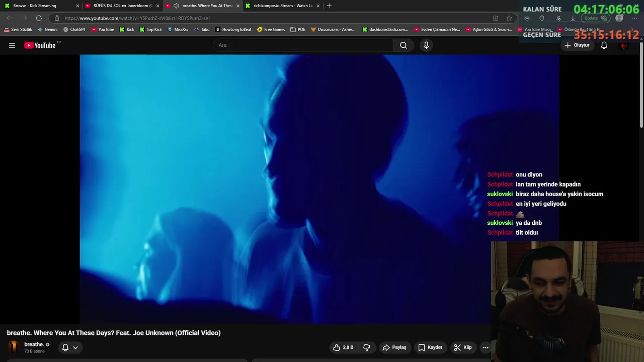Go forward in browser history

point(24,18)
